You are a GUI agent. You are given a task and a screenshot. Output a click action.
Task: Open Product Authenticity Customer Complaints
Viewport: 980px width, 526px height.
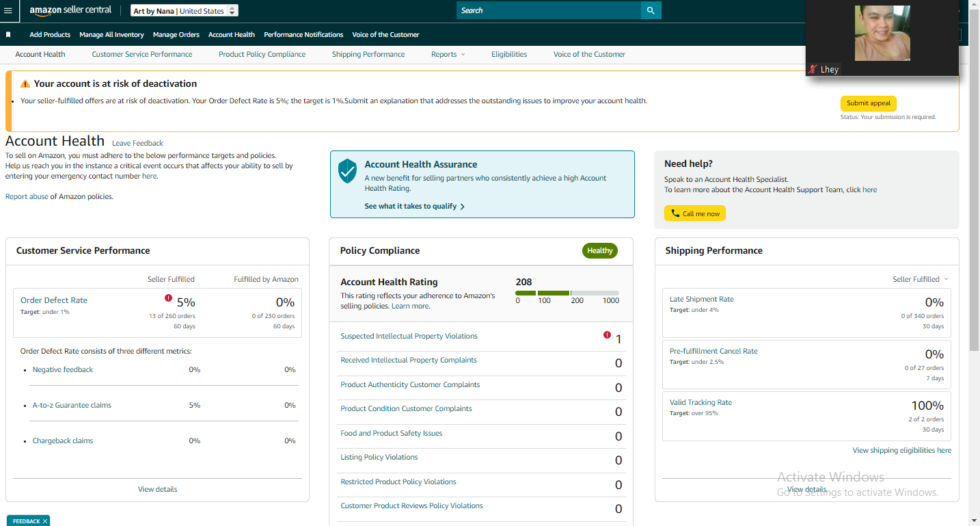[x=410, y=384]
